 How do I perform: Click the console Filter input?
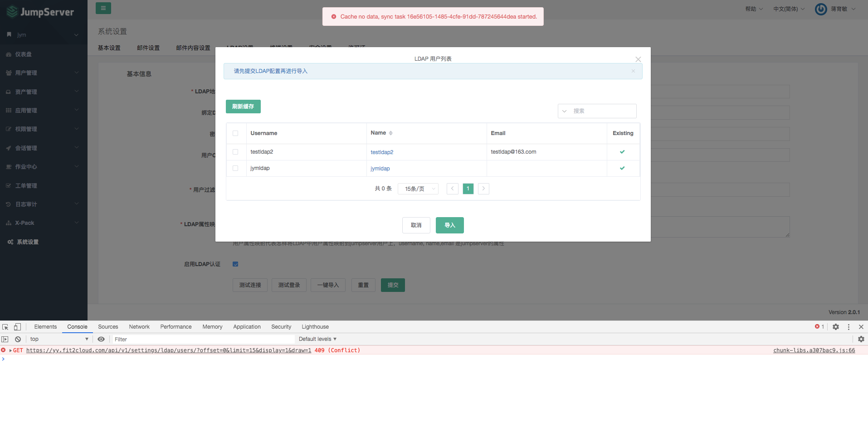click(x=203, y=339)
